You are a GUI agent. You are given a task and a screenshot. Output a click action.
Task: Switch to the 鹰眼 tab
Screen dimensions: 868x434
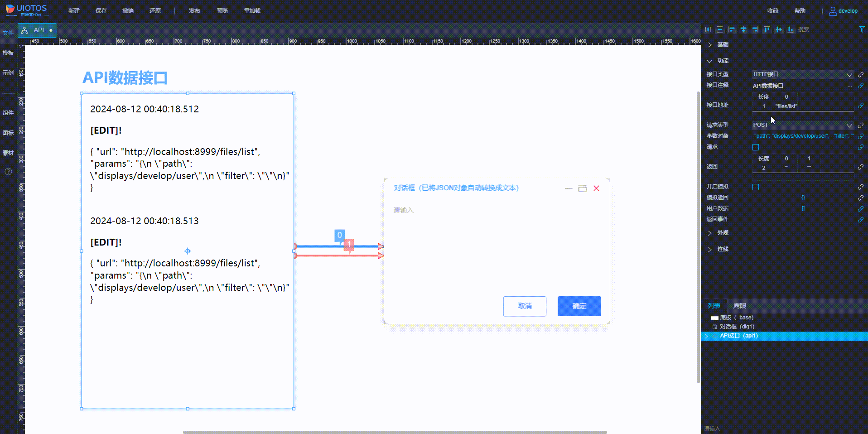740,306
